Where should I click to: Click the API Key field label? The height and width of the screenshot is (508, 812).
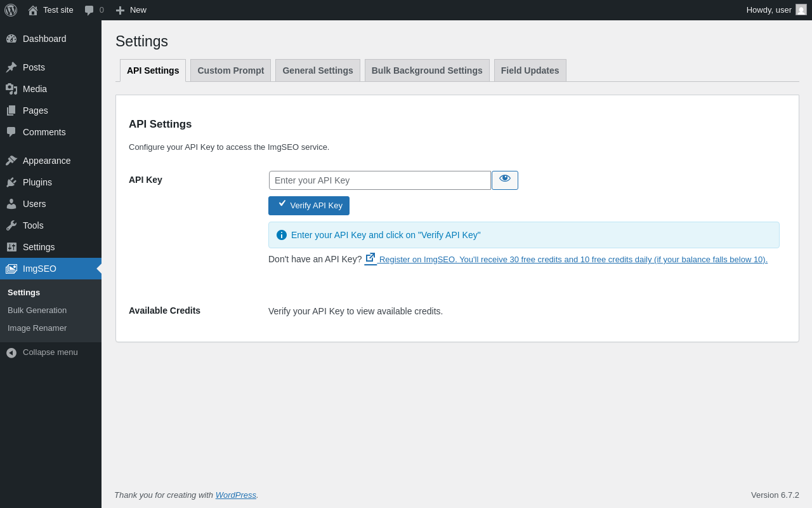tap(145, 180)
